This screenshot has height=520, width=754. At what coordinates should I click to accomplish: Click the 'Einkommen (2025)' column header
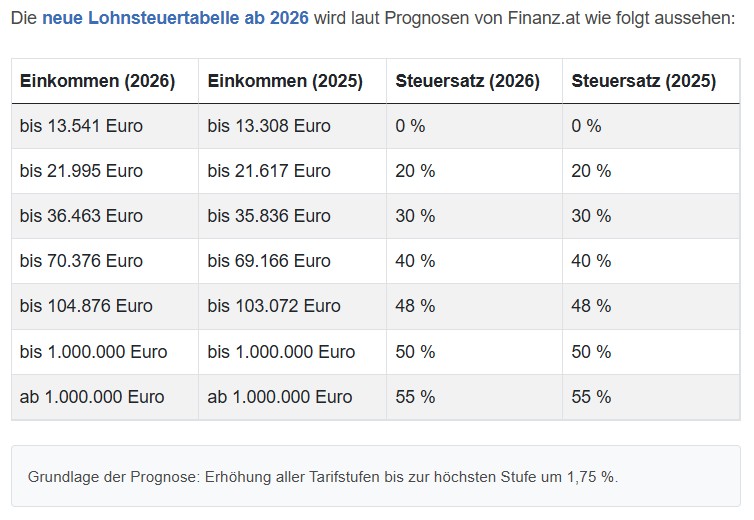(x=285, y=81)
